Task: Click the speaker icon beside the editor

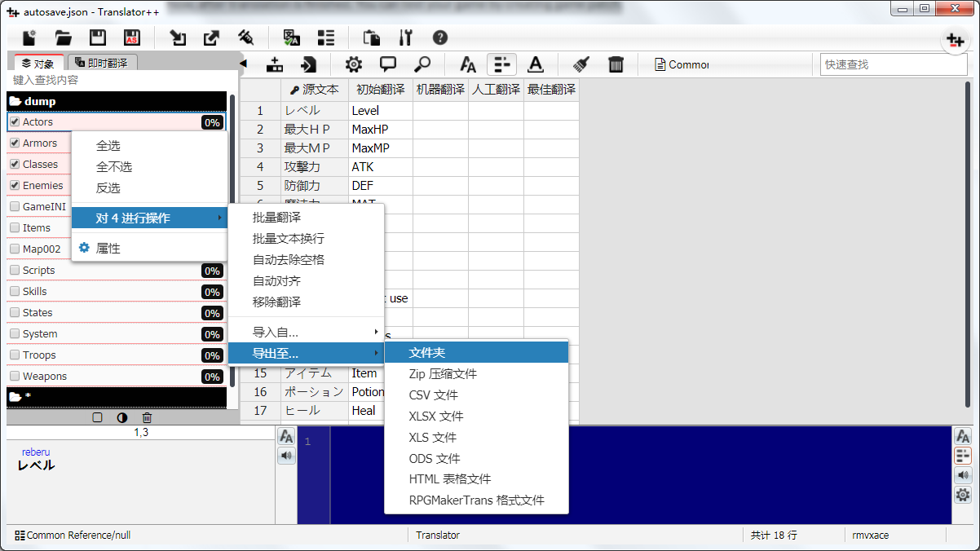Action: coord(286,456)
